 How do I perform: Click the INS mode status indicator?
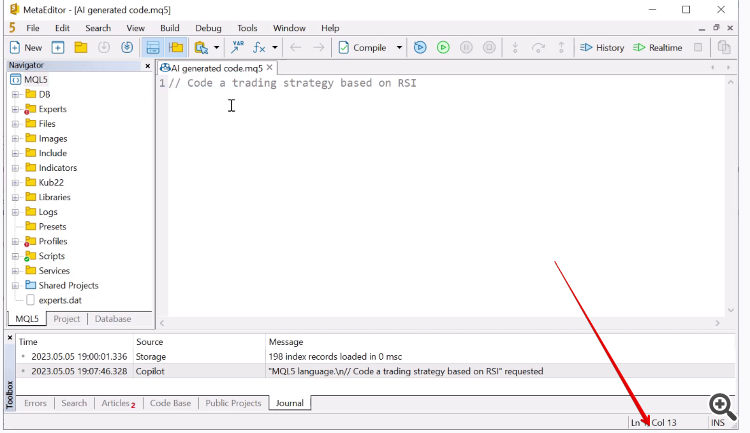point(717,422)
